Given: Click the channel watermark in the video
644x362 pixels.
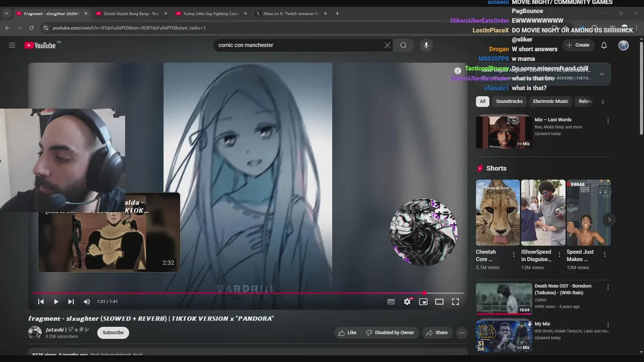Looking at the screenshot, I should (424, 232).
